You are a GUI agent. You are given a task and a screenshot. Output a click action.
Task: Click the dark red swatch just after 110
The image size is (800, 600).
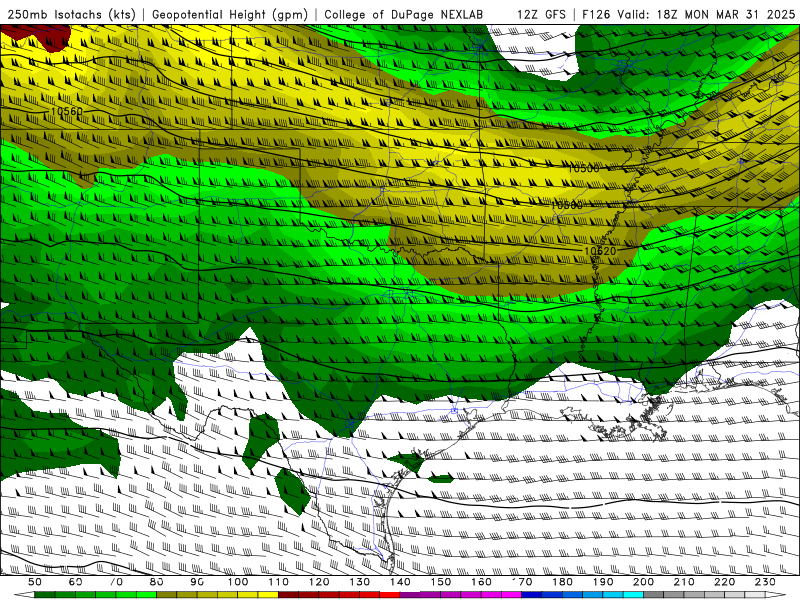288,595
